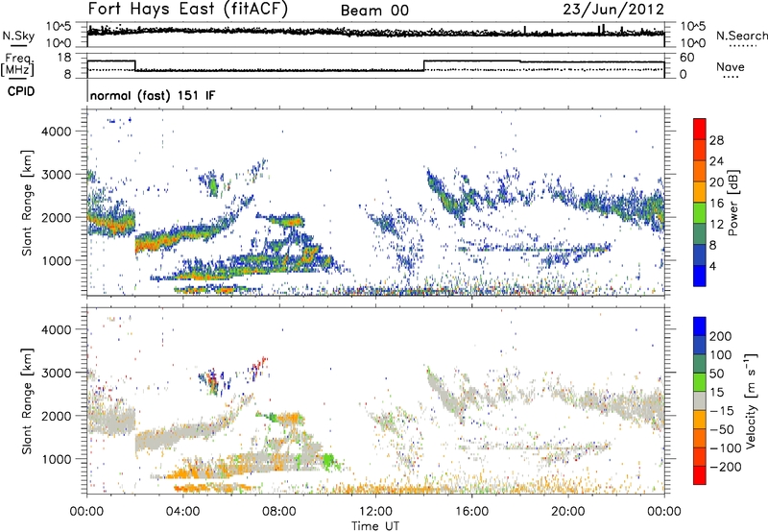Click the noise trace in the top panel
This screenshot has height=532, width=768.
[375, 32]
